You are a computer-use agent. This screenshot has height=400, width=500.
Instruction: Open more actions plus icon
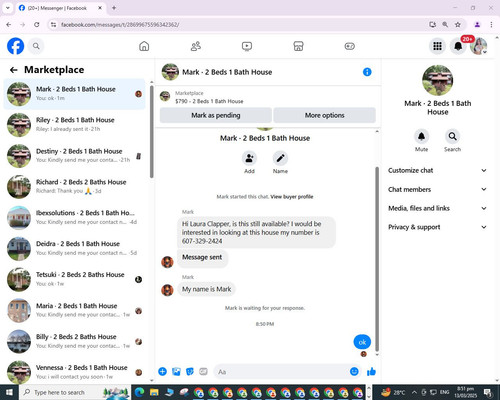click(162, 371)
